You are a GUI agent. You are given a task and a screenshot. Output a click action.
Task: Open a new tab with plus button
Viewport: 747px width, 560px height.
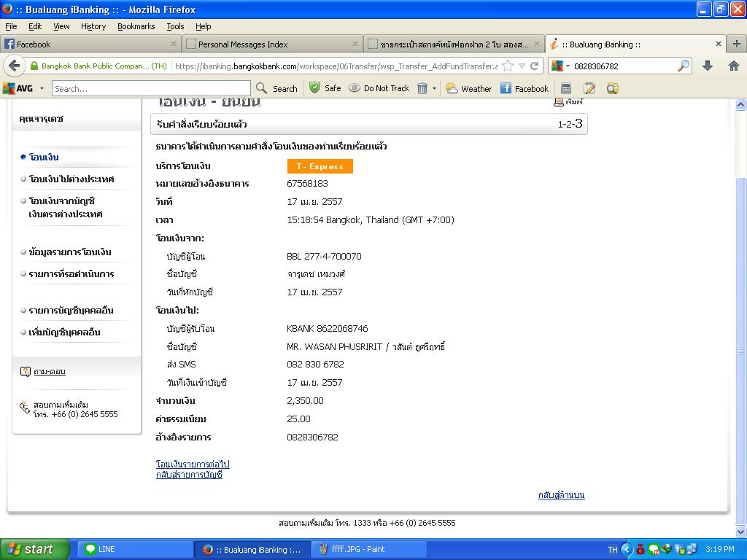pos(737,44)
